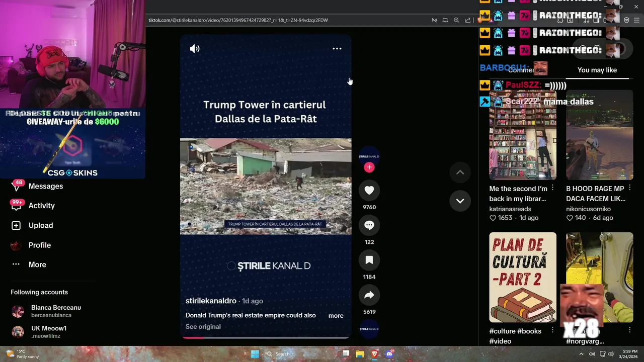Expand the More menu in the sidebar
Viewport: 644px width, 362px height.
pos(29,264)
